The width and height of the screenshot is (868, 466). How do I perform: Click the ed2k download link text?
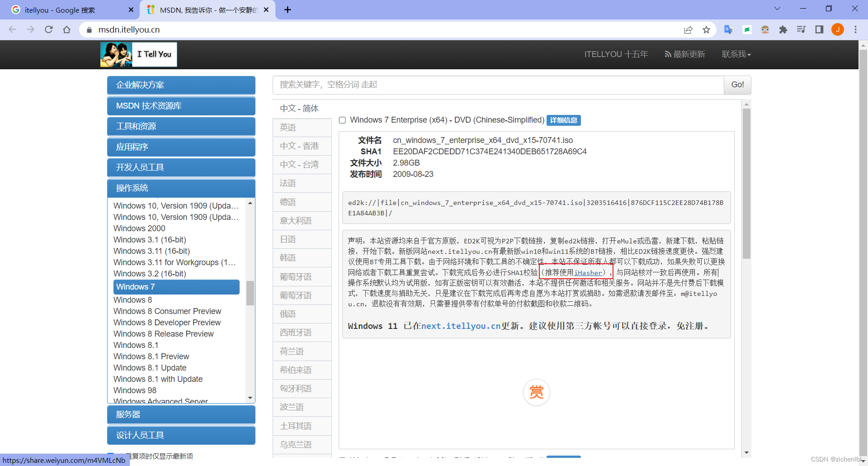coord(536,208)
